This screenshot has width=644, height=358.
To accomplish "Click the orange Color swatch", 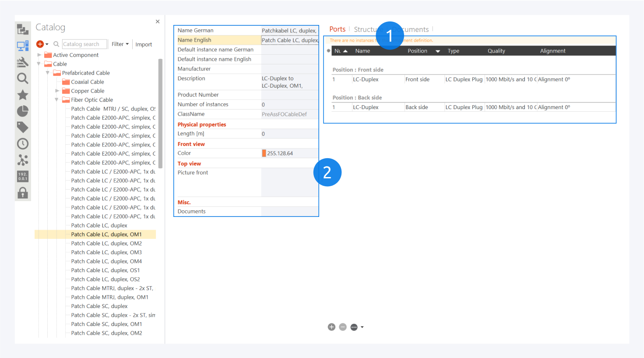I will 264,153.
